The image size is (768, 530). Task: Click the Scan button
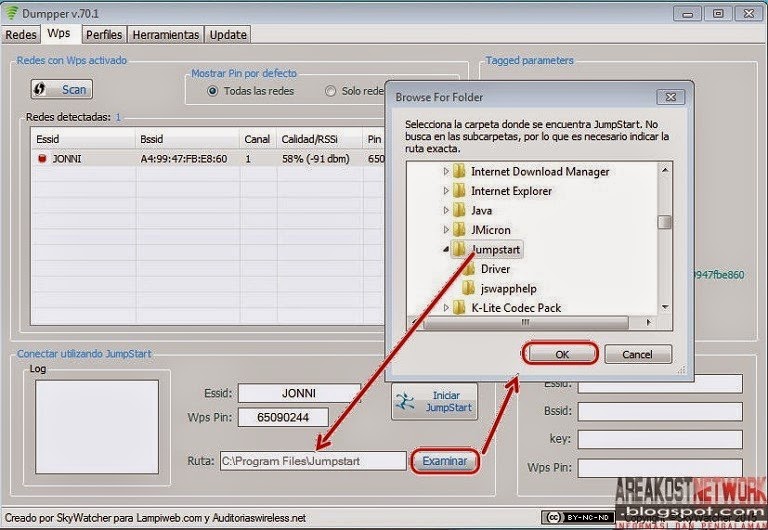(62, 90)
